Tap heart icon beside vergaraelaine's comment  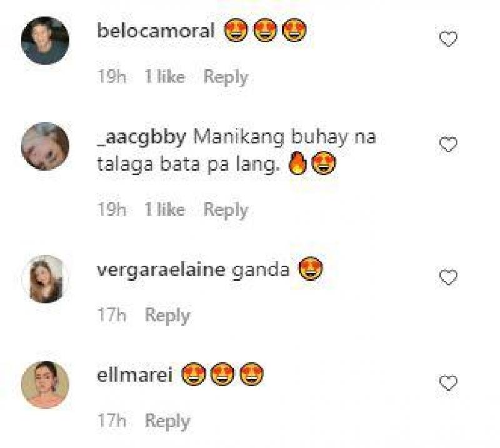tap(448, 277)
